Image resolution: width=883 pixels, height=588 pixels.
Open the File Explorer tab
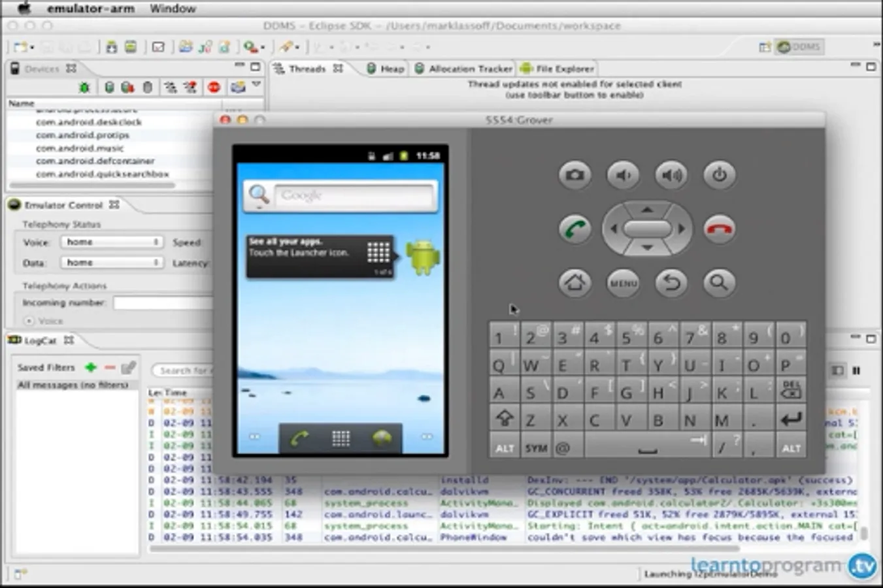(558, 69)
